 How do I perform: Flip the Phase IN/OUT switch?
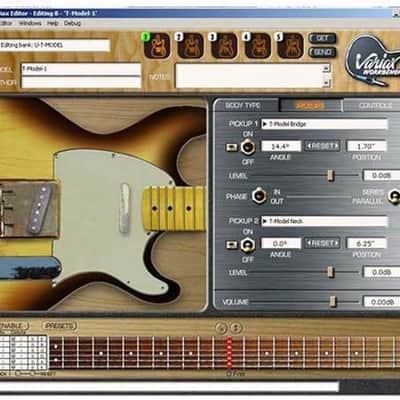point(259,196)
